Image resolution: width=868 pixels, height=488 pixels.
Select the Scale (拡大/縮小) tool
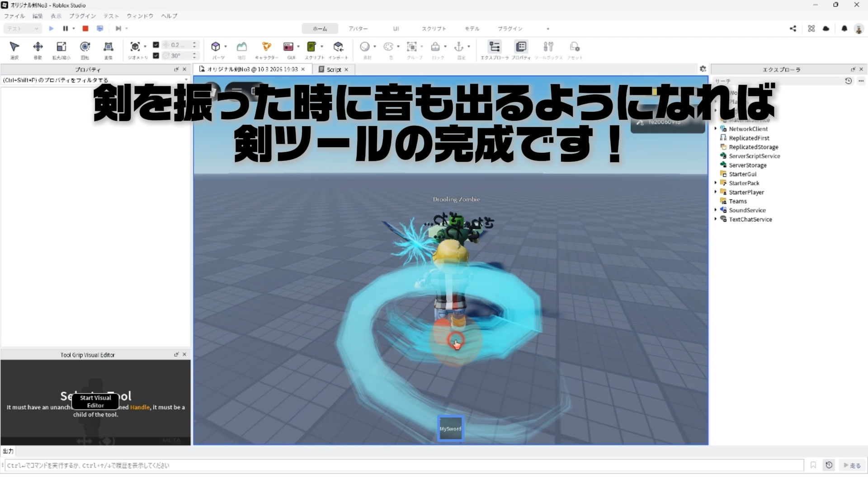point(61,47)
